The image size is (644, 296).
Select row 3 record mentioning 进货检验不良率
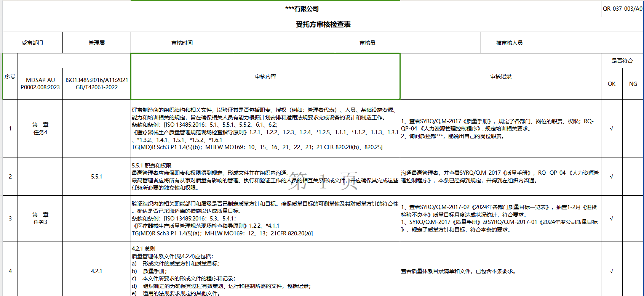coord(500,219)
